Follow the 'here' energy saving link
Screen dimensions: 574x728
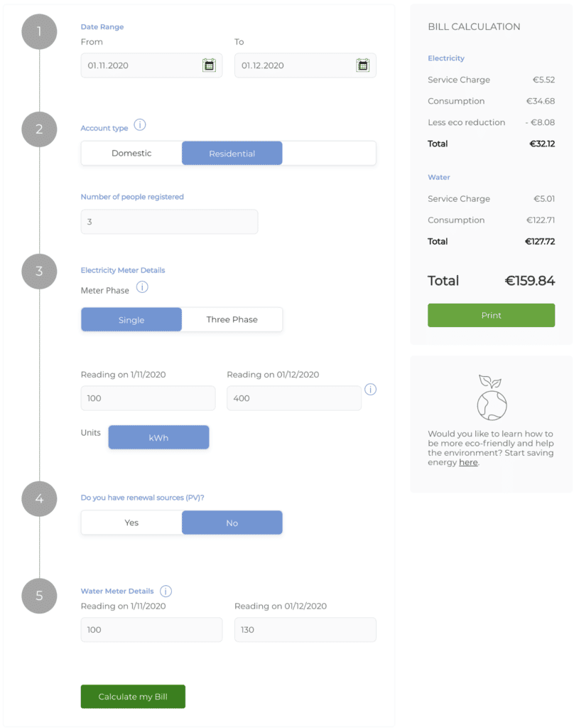[x=468, y=463]
